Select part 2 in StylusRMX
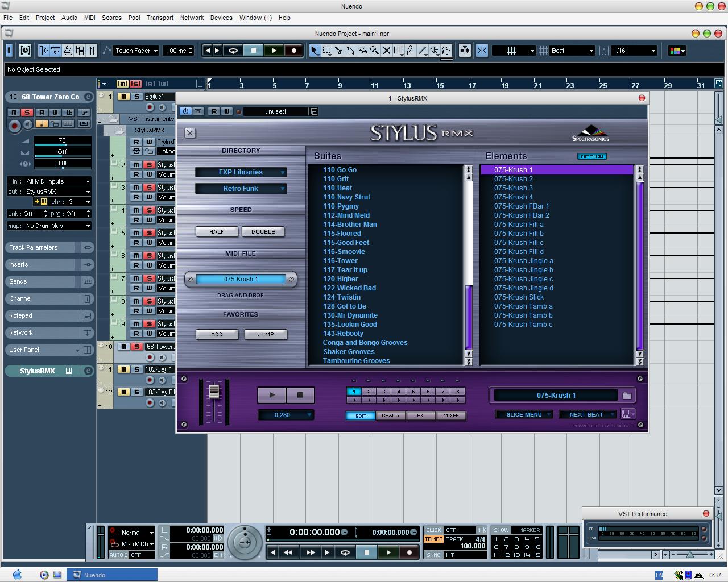The width and height of the screenshot is (728, 582). click(369, 391)
